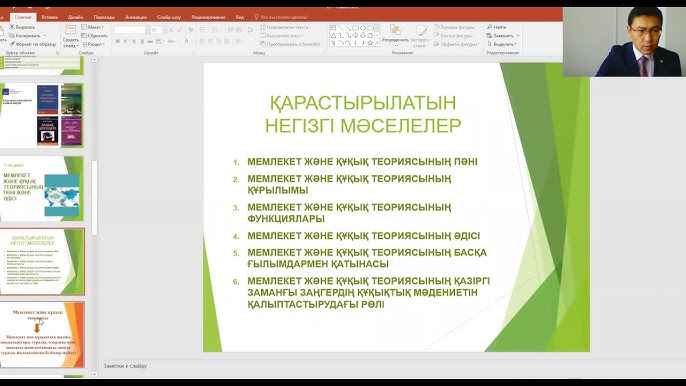Select straight line shape in gallery

pos(341,28)
